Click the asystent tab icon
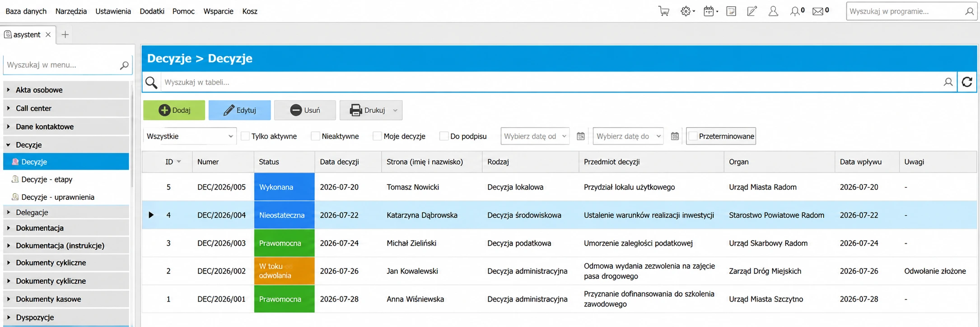The width and height of the screenshot is (980, 327). tap(8, 35)
